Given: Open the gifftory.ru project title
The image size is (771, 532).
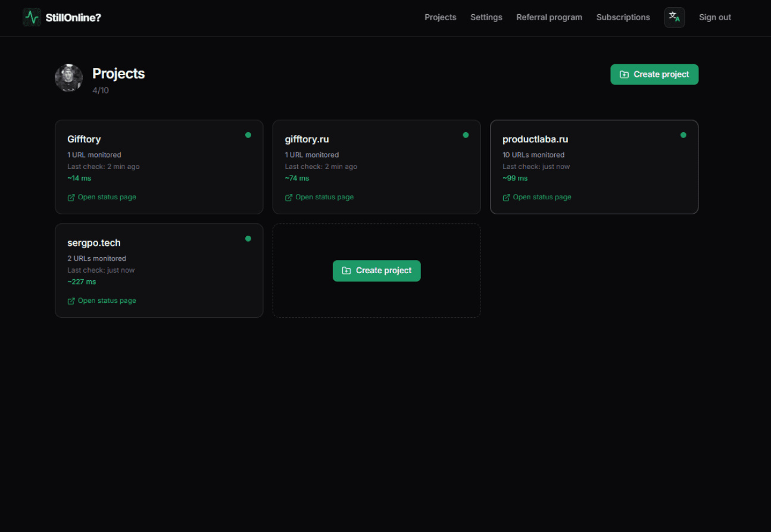Looking at the screenshot, I should coord(307,139).
